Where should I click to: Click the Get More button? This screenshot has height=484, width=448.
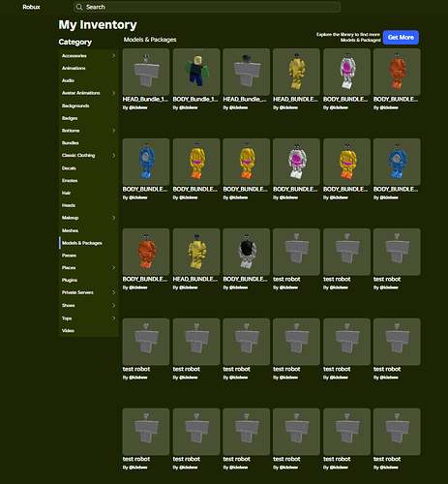click(x=401, y=38)
